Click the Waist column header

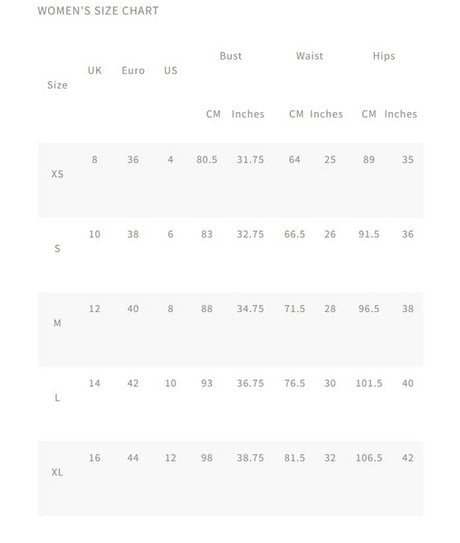309,56
